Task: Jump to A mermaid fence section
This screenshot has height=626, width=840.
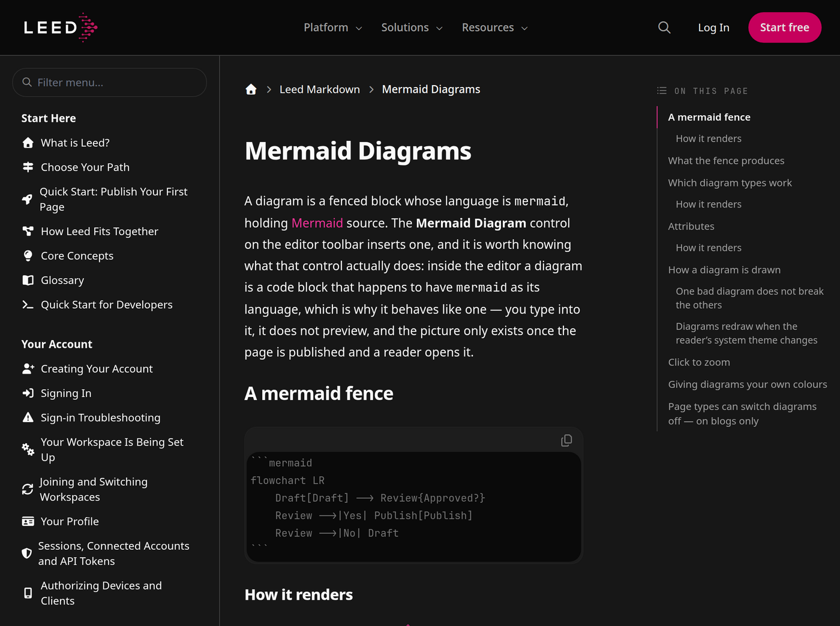Action: (709, 117)
